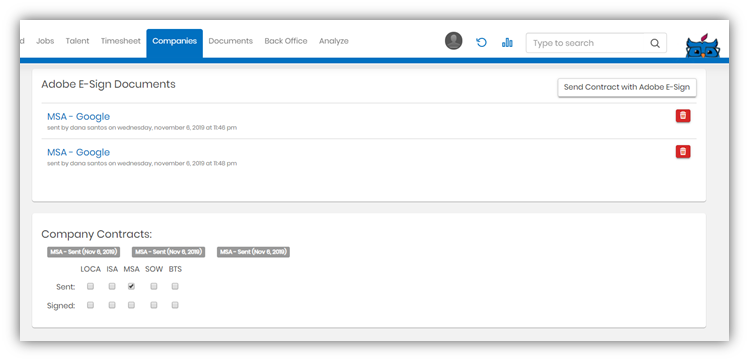Switch to the Analyze tab
This screenshot has height=361, width=749.
click(x=333, y=41)
